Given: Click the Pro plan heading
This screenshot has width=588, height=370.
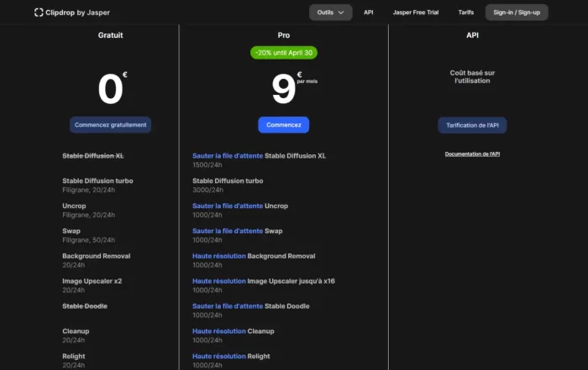Looking at the screenshot, I should point(284,35).
